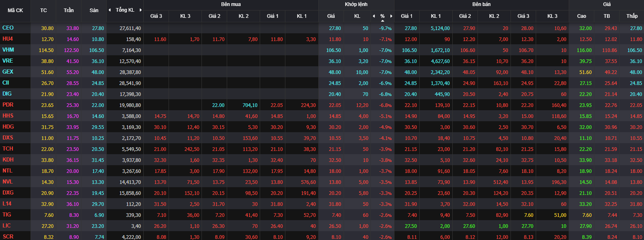The height and width of the screenshot is (240, 644).
Task: Click the TB average price header
Action: click(x=607, y=16)
